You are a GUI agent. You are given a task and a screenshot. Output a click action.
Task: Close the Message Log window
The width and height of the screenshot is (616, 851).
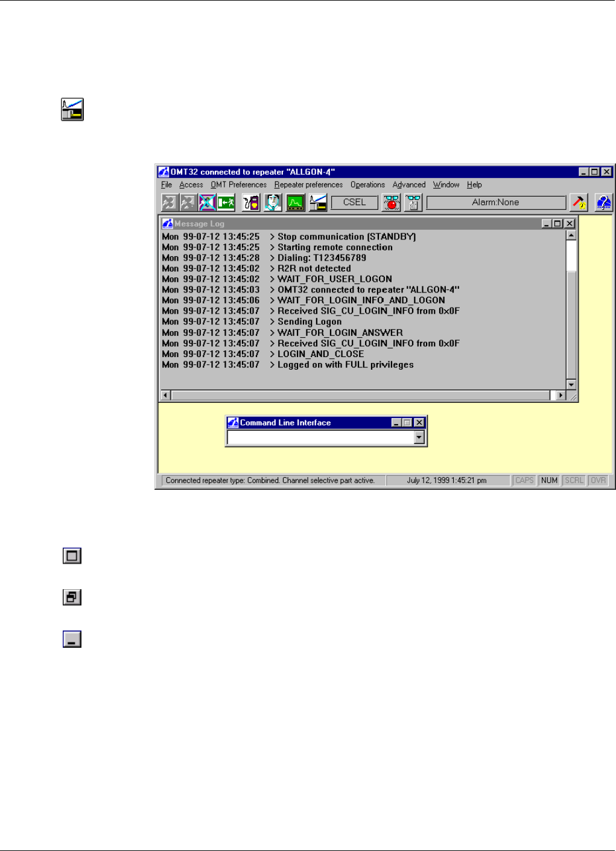tap(570, 224)
